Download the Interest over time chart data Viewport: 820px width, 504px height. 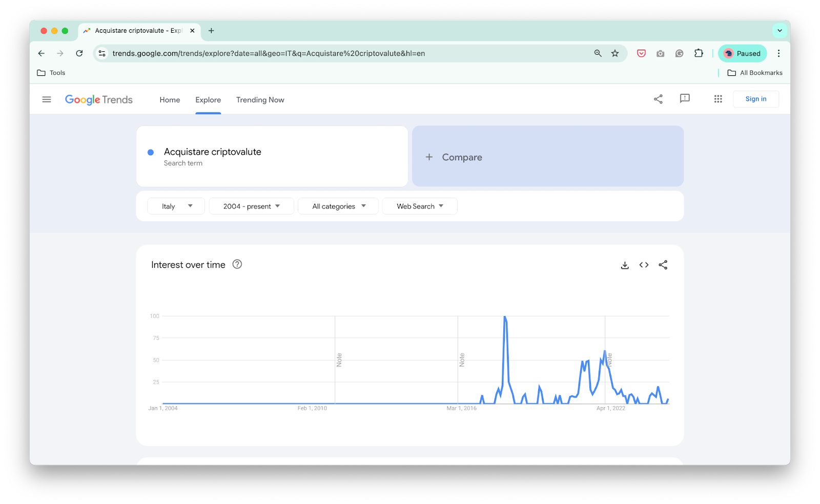pyautogui.click(x=624, y=265)
